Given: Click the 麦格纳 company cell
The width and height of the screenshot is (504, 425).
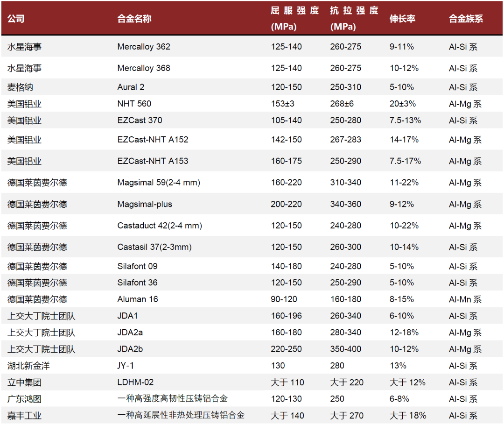Looking at the screenshot, I should point(20,87).
